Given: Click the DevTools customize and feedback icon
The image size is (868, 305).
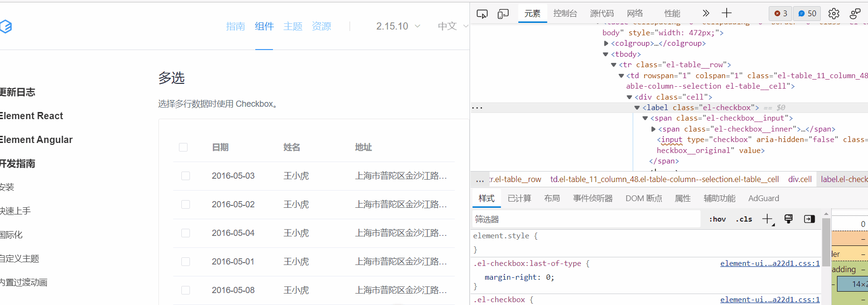Looking at the screenshot, I should pos(855,13).
